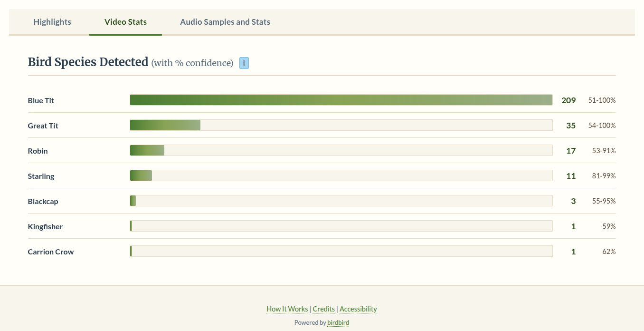Select the Kingfisher species label
The image size is (644, 331).
coord(46,226)
